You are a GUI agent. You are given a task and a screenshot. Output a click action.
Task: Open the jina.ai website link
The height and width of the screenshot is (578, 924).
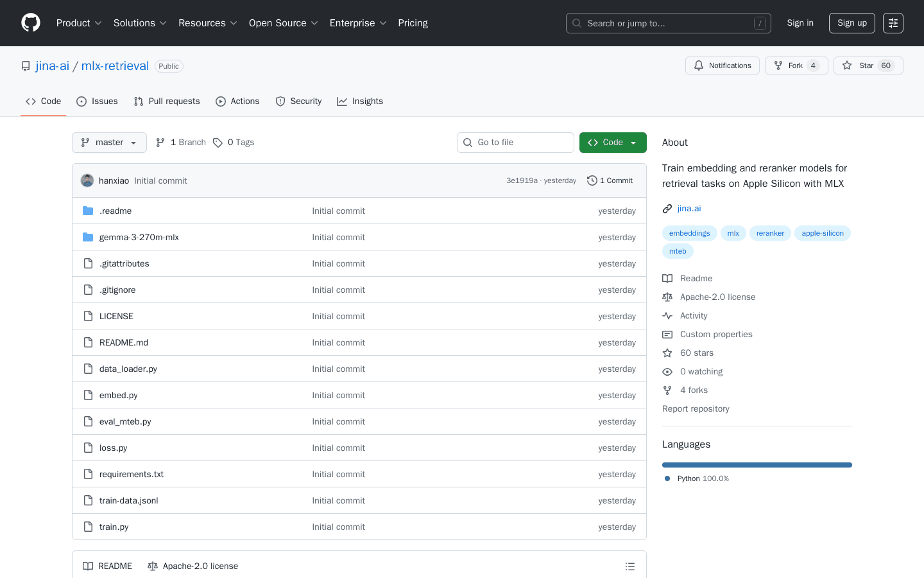(x=689, y=208)
